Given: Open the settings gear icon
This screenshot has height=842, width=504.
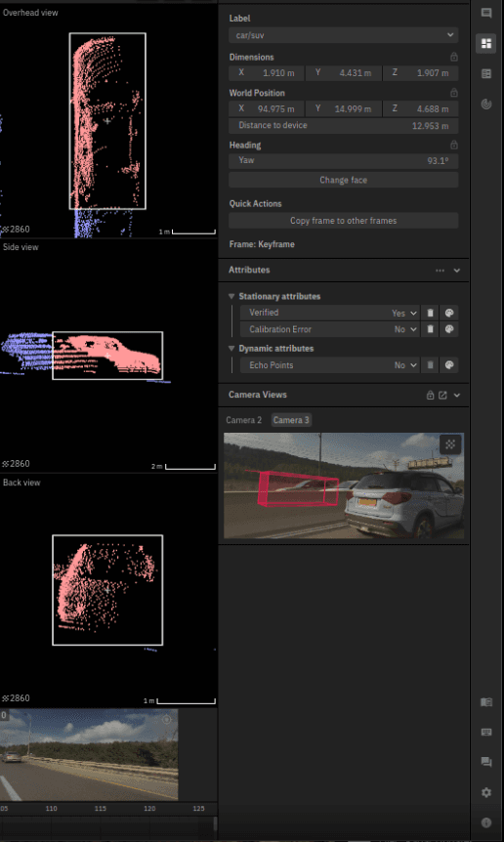Looking at the screenshot, I should (485, 792).
